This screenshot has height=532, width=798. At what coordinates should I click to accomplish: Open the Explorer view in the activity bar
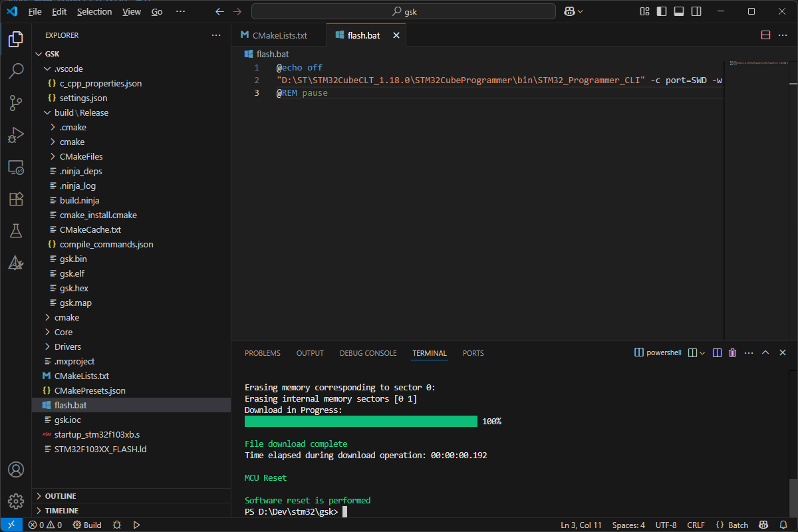coord(16,39)
